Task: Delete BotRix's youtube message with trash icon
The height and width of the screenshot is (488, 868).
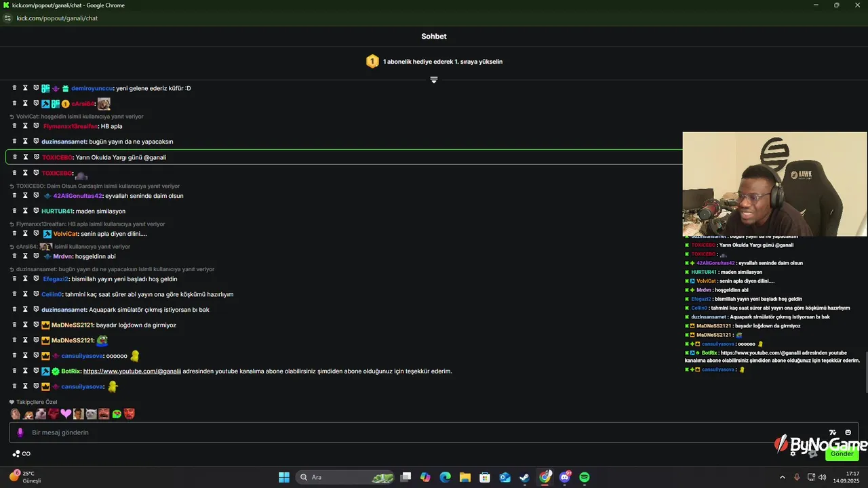Action: (x=14, y=371)
